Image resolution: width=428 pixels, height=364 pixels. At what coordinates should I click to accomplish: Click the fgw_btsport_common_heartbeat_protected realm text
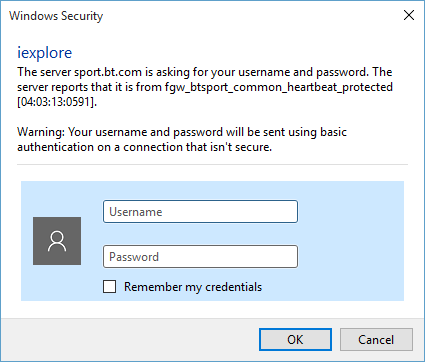(x=279, y=87)
